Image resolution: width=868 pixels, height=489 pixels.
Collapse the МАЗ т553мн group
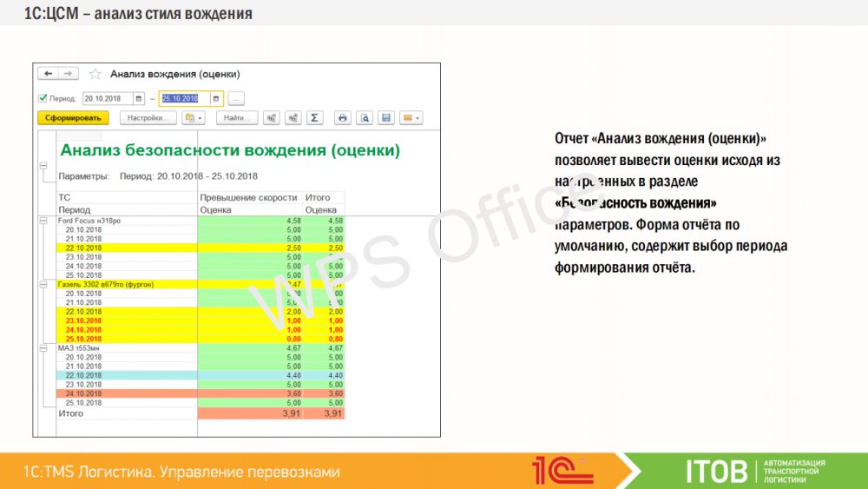[42, 347]
